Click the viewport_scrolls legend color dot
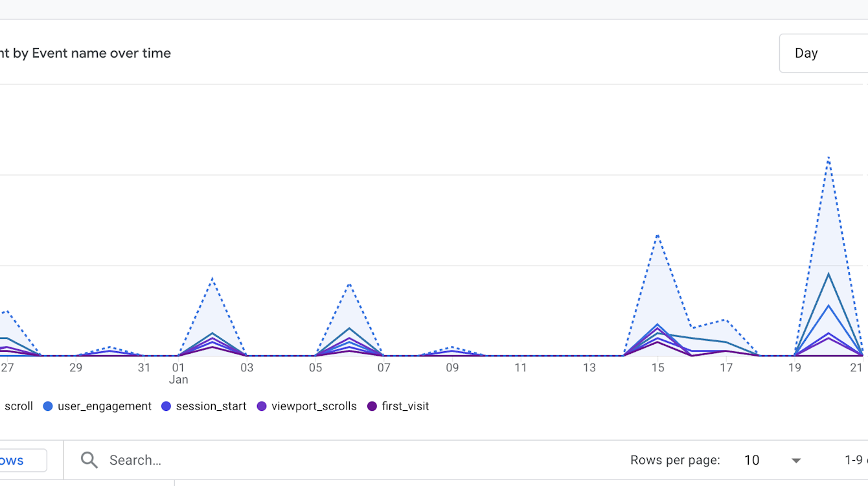 tap(262, 406)
